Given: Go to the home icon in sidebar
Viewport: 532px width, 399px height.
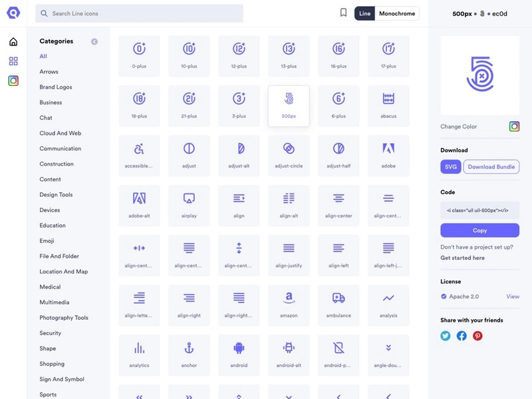Looking at the screenshot, I should click(x=13, y=42).
